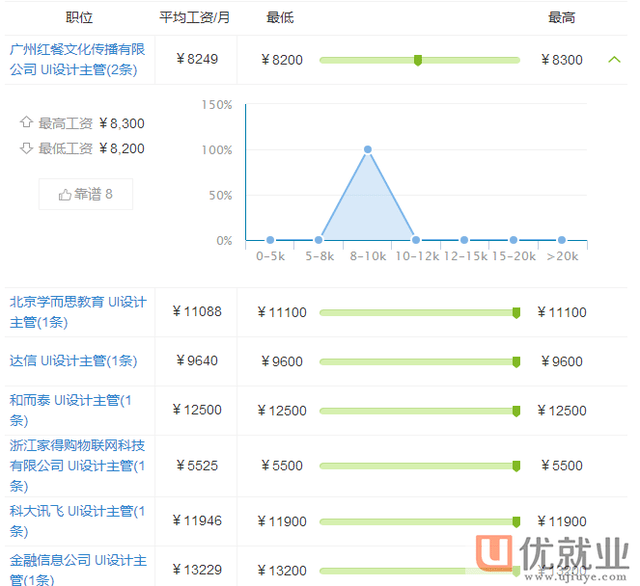640x586 pixels.
Task: Click average salary value ¥8249
Action: coord(197,59)
